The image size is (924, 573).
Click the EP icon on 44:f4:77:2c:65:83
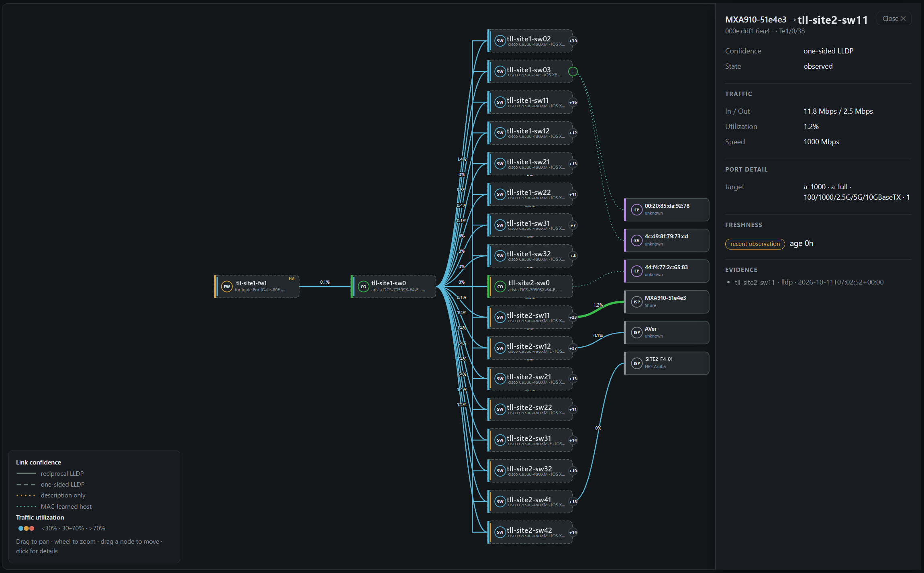click(x=636, y=271)
